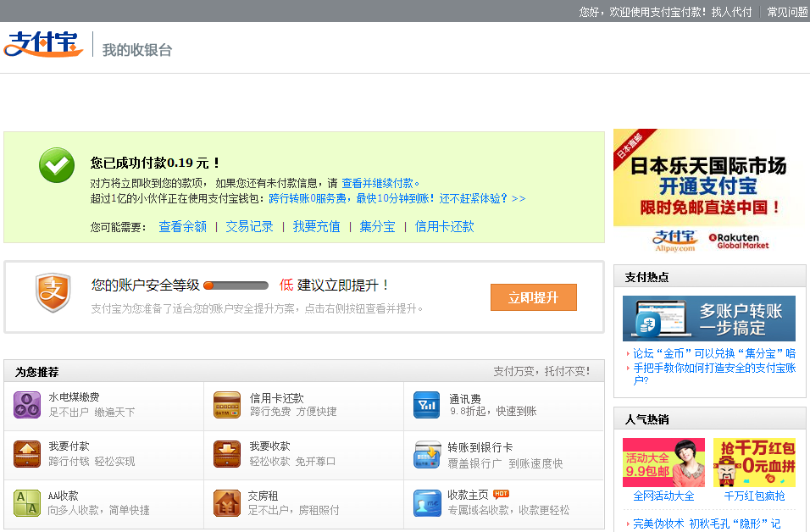
Task: Open the 完美伪妆术 article link
Action: (x=707, y=524)
